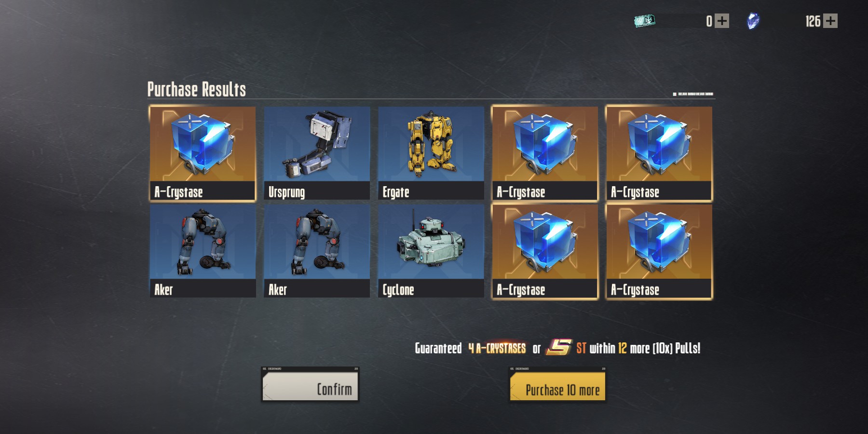Click Purchase 10 more button
The image size is (868, 434).
557,384
